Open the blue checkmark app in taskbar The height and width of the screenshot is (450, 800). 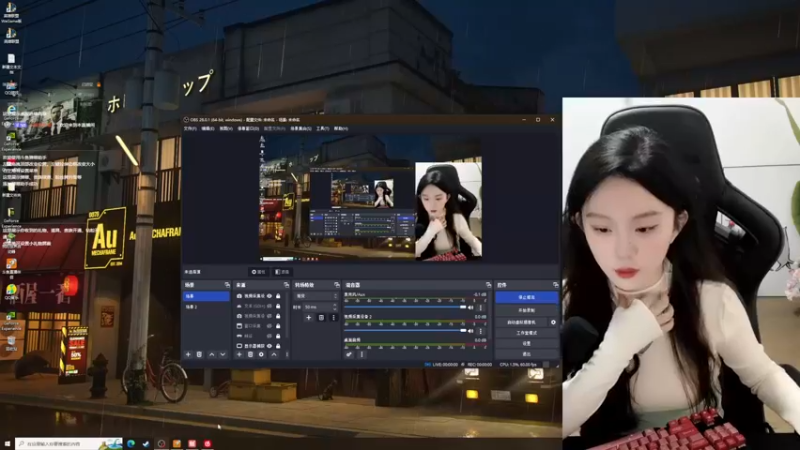tap(146, 443)
